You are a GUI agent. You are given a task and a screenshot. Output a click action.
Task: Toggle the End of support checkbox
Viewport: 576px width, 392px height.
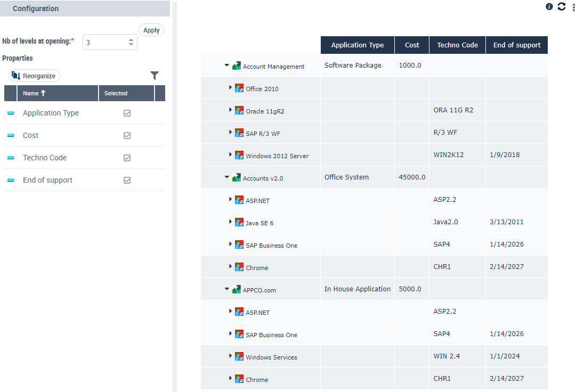(x=127, y=180)
